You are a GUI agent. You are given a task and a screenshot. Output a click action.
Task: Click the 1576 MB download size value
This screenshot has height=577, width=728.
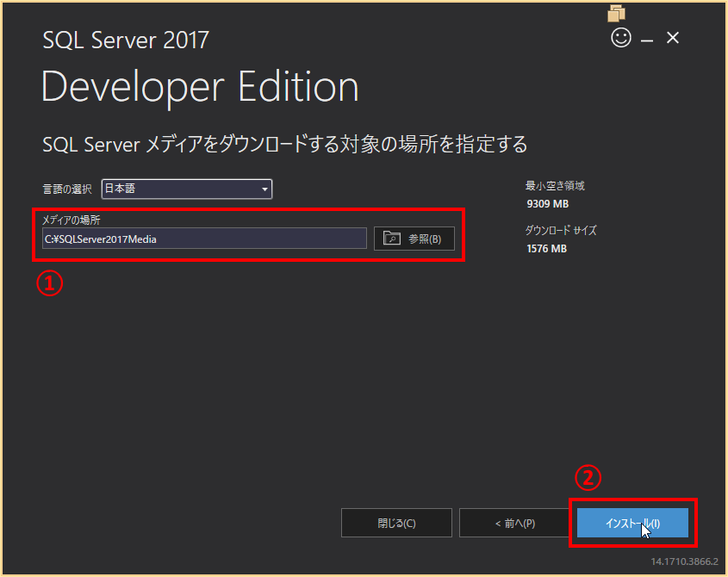(x=546, y=249)
